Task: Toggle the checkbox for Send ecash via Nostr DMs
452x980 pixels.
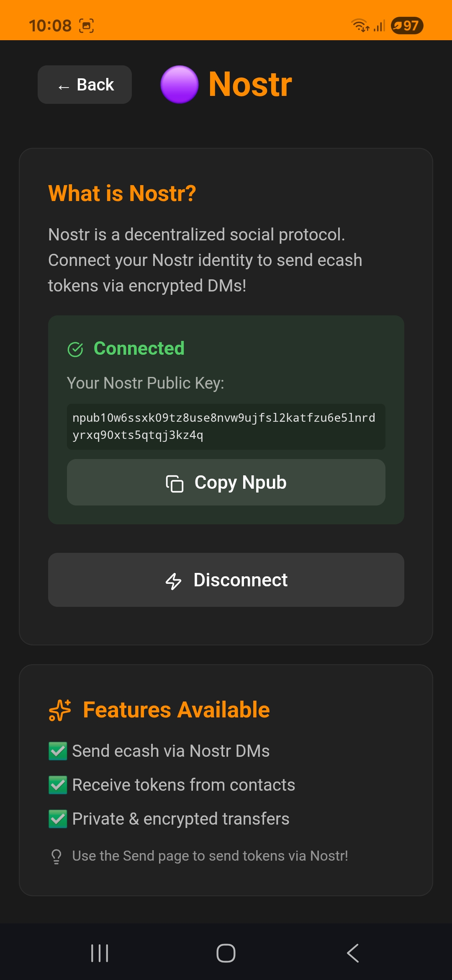Action: 59,750
